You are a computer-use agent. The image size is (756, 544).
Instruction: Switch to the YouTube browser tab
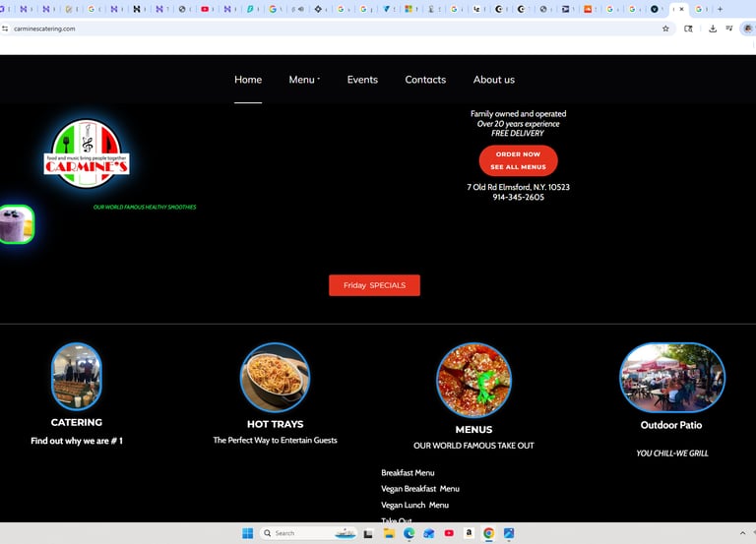205,9
